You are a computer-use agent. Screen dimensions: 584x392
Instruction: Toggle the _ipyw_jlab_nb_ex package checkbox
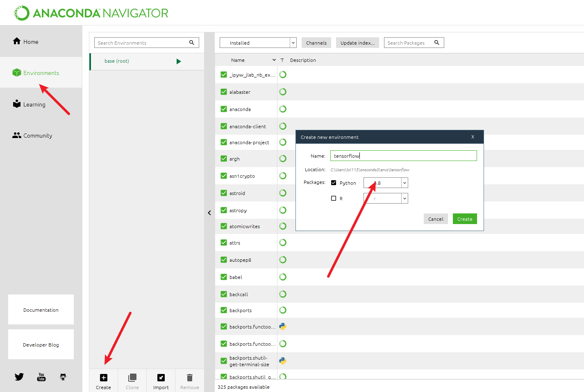tap(224, 75)
